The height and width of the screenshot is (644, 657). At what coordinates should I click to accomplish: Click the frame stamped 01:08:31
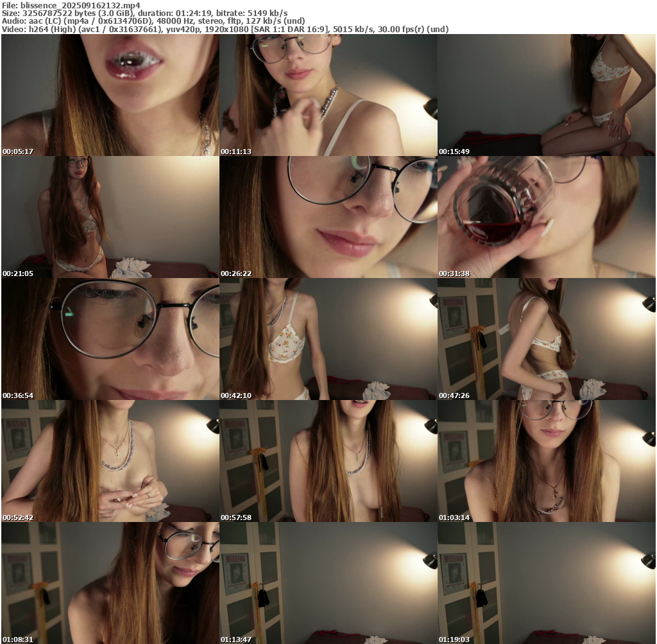(110, 583)
